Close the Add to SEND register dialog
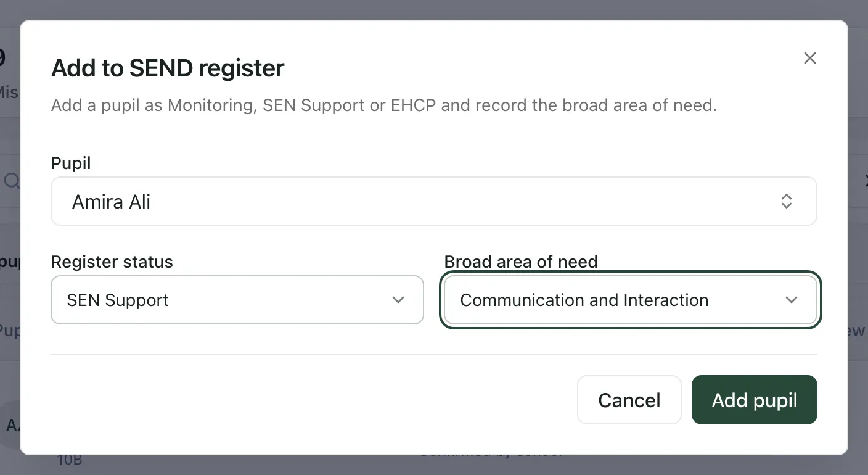 [x=810, y=58]
